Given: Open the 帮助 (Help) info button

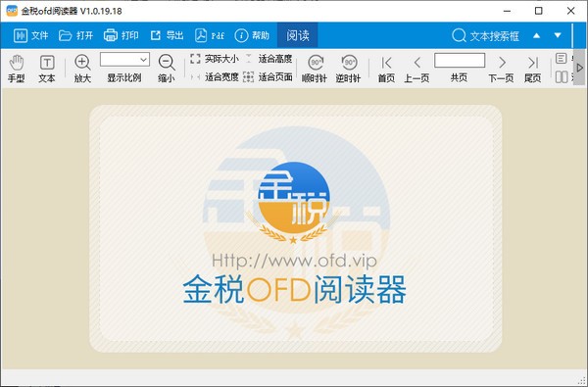Looking at the screenshot, I should 252,35.
